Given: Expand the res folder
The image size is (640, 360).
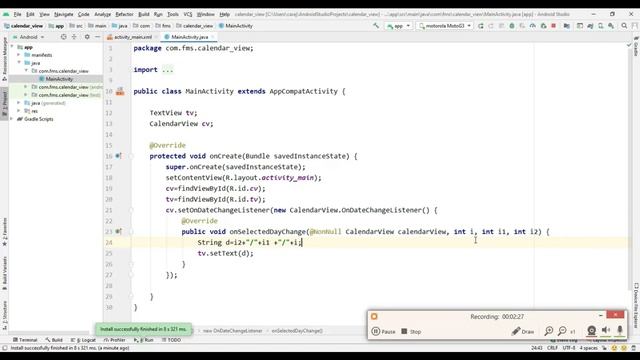Looking at the screenshot, I should pos(19,111).
